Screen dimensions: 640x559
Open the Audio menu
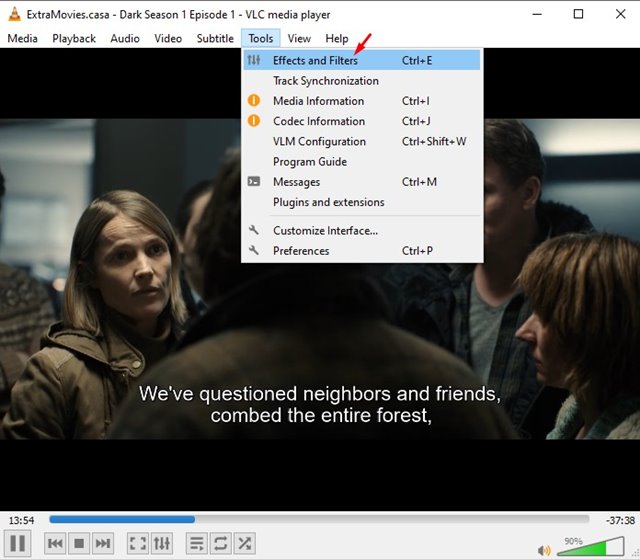coord(125,38)
